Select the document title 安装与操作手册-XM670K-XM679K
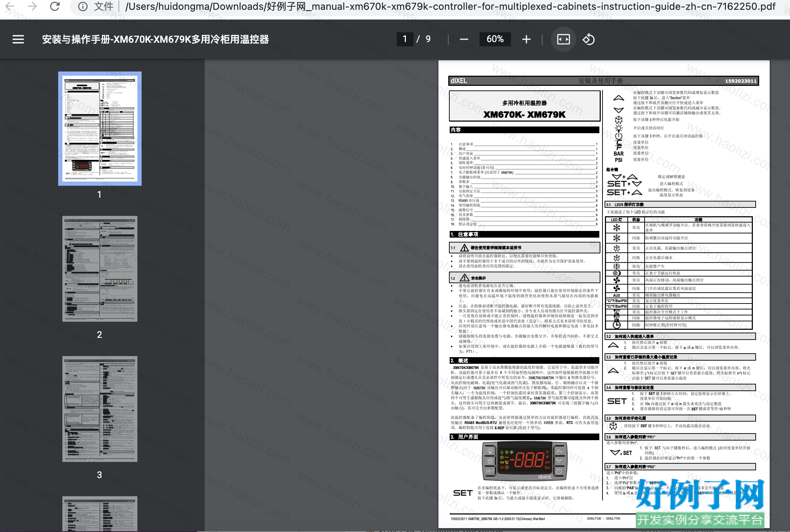 click(x=155, y=39)
